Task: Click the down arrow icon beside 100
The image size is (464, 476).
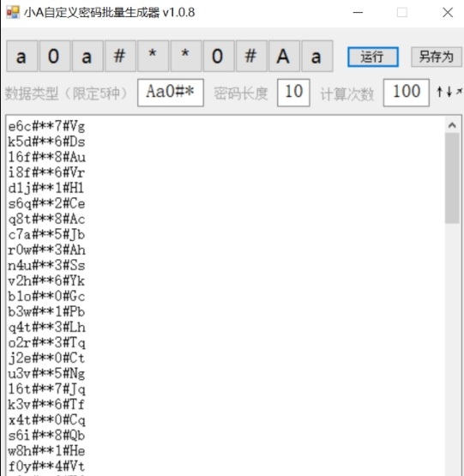Action: (x=449, y=92)
